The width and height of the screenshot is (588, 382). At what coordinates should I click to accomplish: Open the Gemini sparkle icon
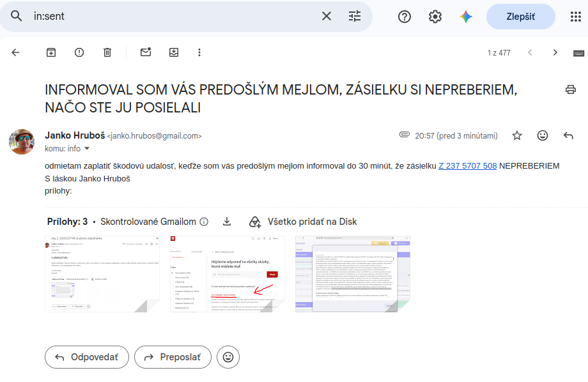[x=466, y=17]
